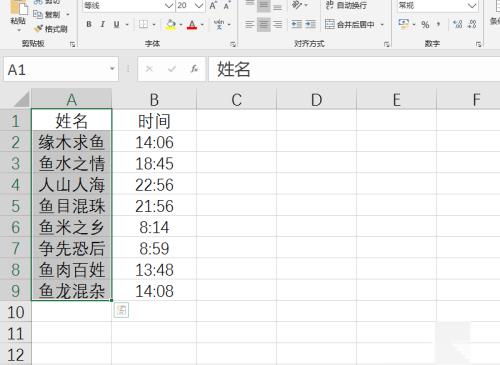The height and width of the screenshot is (365, 500).
Task: Click the Percent Style icon
Action: [425, 24]
